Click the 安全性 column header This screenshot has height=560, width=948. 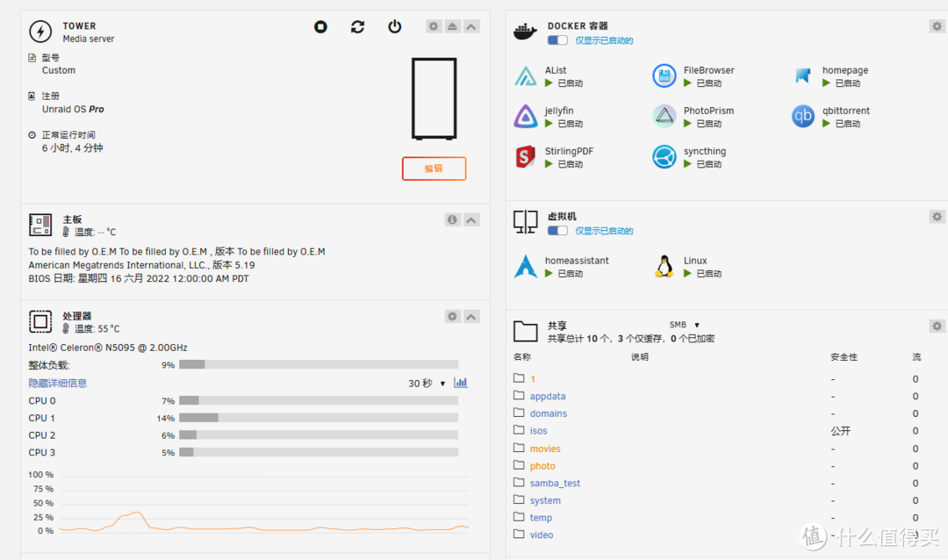pos(844,357)
